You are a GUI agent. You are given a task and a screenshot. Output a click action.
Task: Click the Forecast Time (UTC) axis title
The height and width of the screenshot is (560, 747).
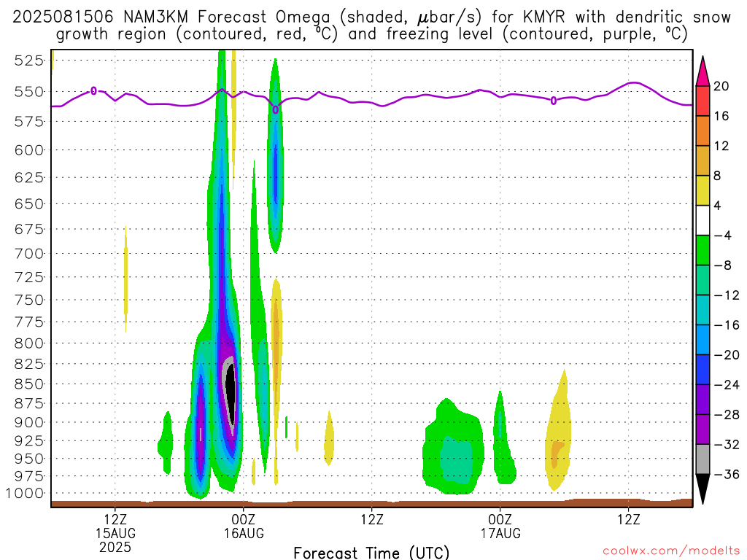(371, 553)
